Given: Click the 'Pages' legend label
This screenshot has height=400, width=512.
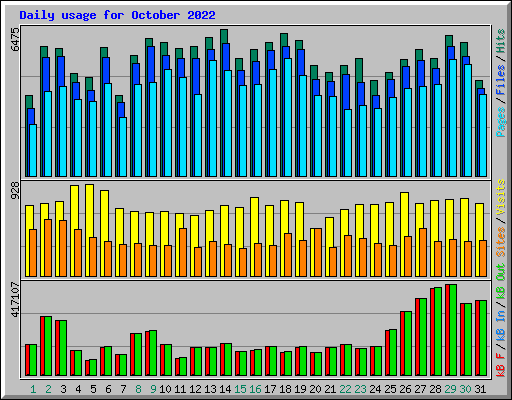Looking at the screenshot, I should point(501,122).
